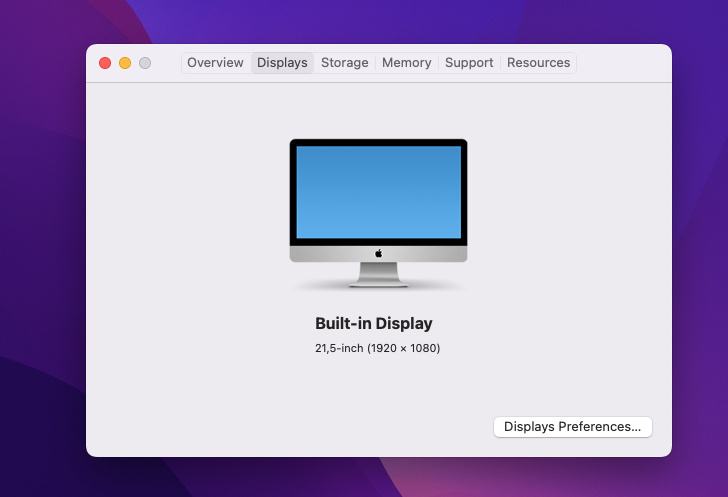Screen dimensions: 728x497
Task: Click the Built-in Display heading
Action: 373,324
